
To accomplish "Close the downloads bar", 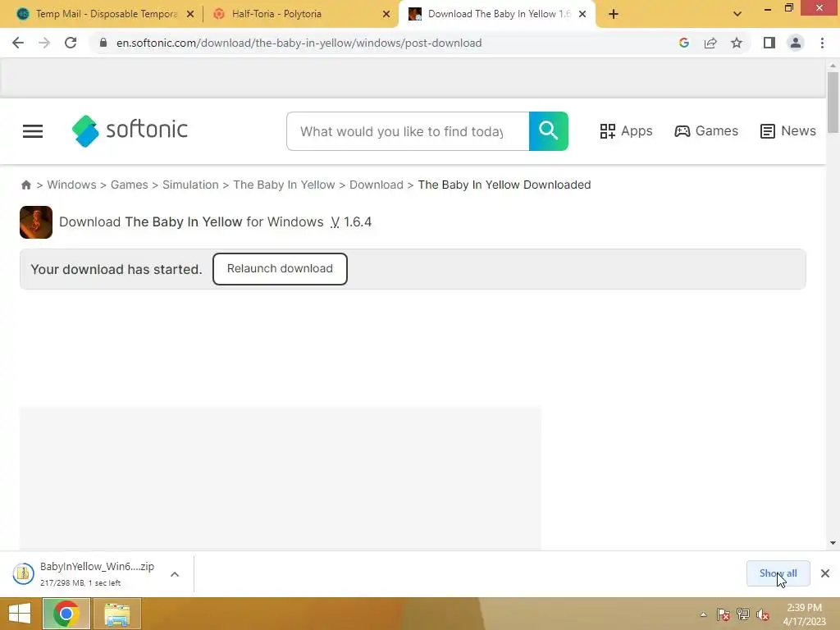I will coord(825,573).
